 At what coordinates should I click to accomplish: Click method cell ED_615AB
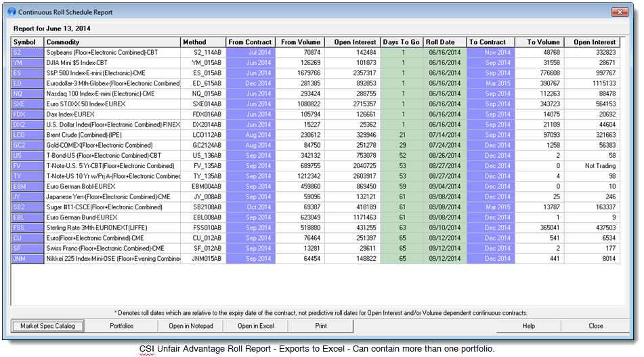point(203,83)
